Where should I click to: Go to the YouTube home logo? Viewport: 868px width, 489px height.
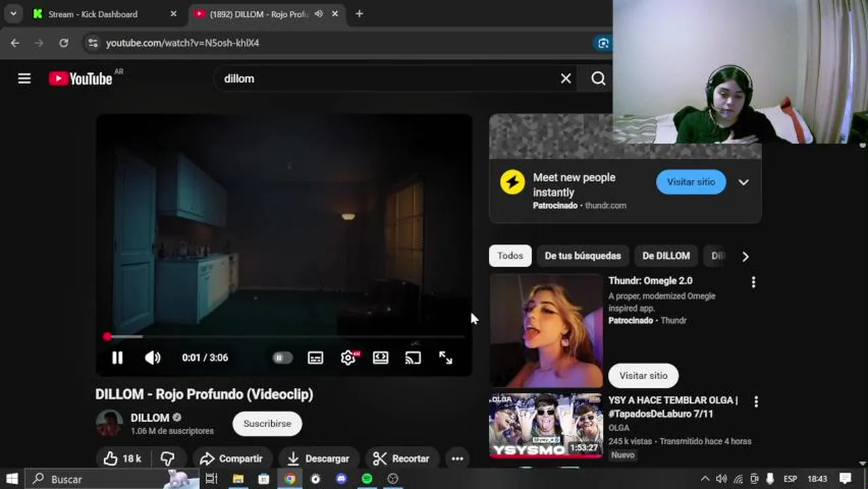coord(80,79)
